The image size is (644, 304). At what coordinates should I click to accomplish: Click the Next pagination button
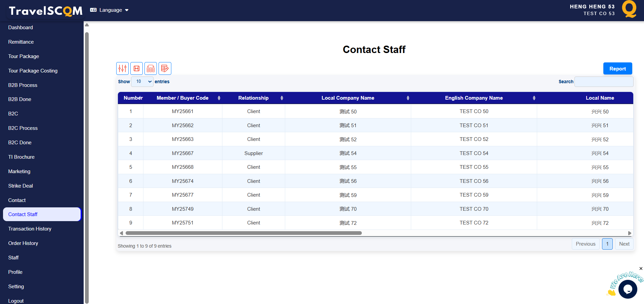pyautogui.click(x=624, y=244)
